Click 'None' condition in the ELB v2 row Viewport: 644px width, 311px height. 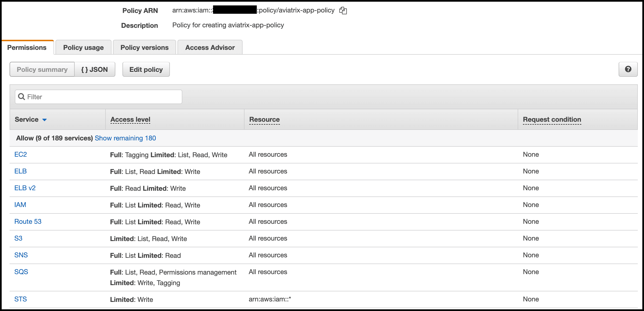tap(531, 188)
